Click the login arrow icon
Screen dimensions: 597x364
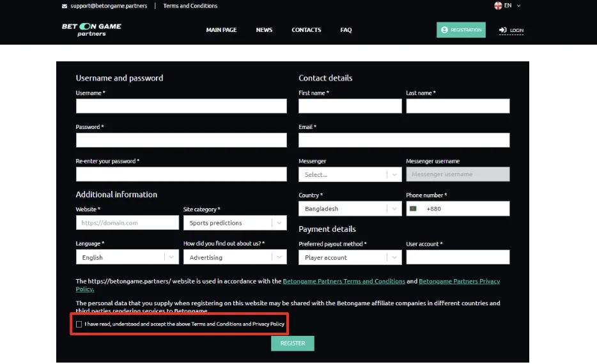coord(503,30)
